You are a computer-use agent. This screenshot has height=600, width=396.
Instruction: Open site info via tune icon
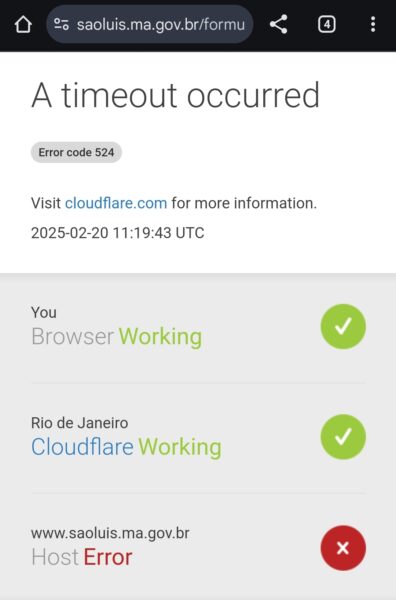61,25
